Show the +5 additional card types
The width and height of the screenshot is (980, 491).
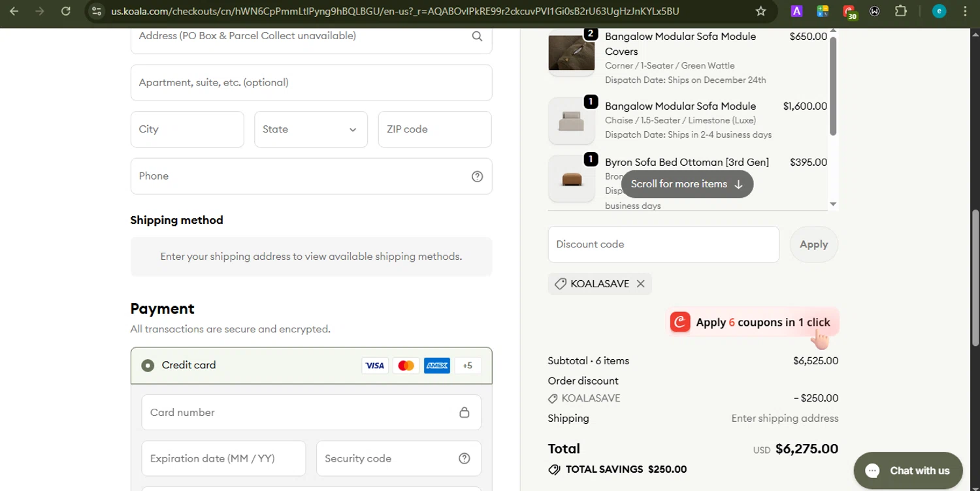[x=467, y=366]
